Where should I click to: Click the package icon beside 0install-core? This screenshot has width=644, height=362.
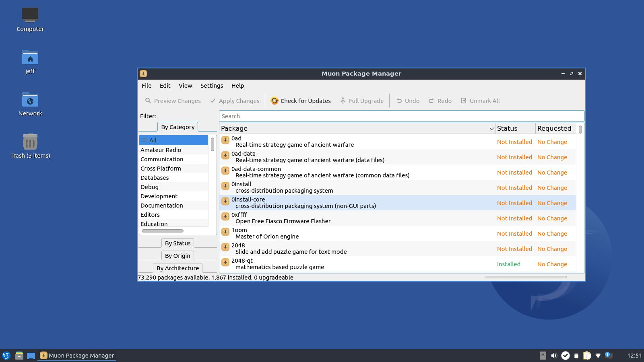[x=225, y=201]
